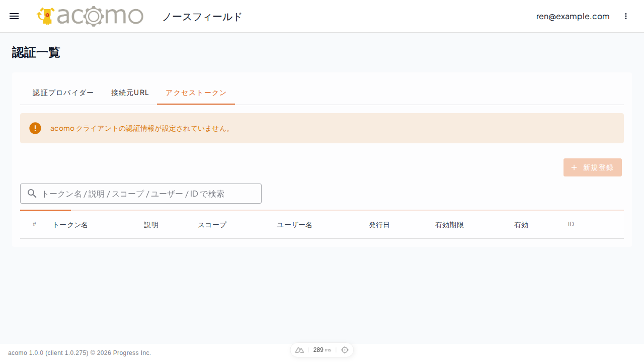Switch to the 接続元URL tab

click(x=130, y=93)
